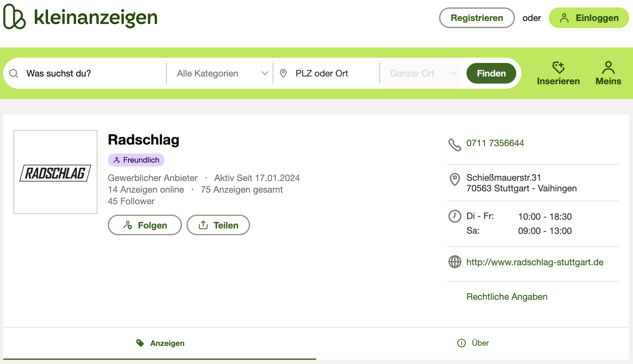Click the clock icon by opening hours
Viewport: 633px width, 364px height.
click(x=455, y=216)
